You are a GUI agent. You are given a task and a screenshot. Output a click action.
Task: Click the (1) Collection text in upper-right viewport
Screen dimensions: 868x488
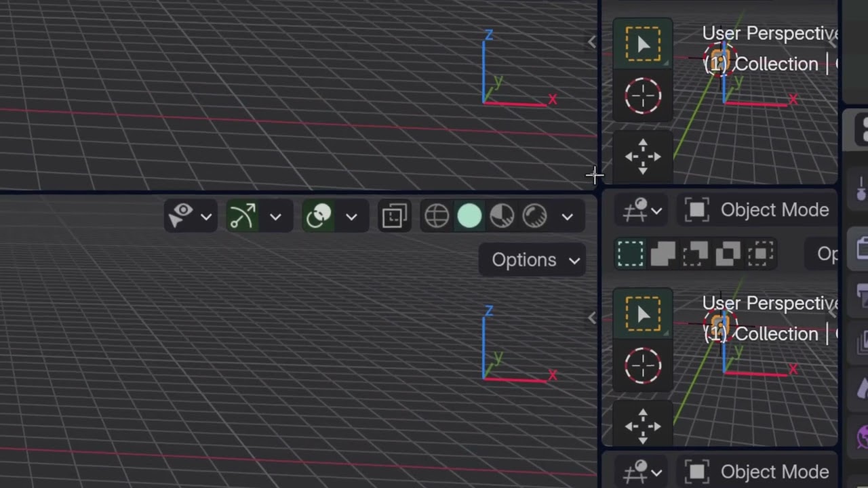(761, 64)
